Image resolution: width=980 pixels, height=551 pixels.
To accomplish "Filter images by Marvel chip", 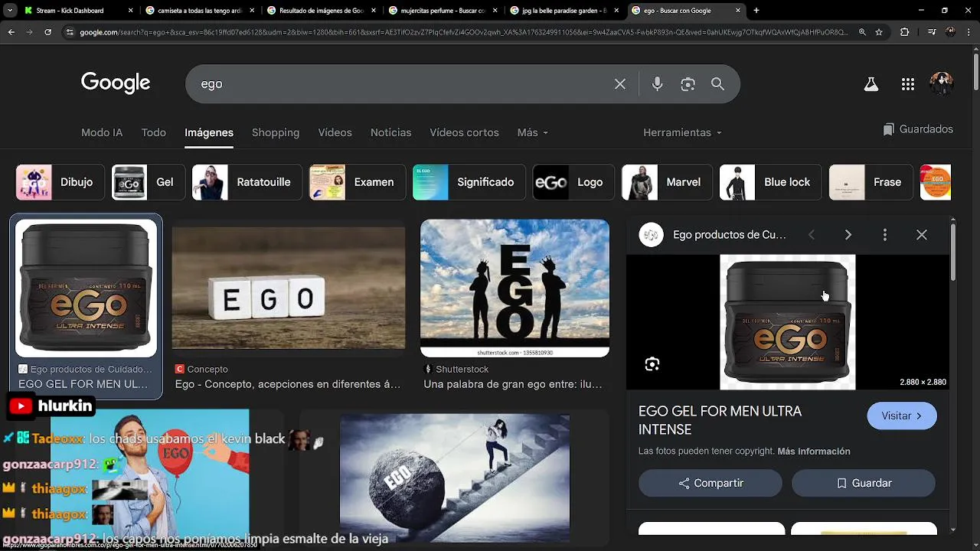I will (667, 182).
